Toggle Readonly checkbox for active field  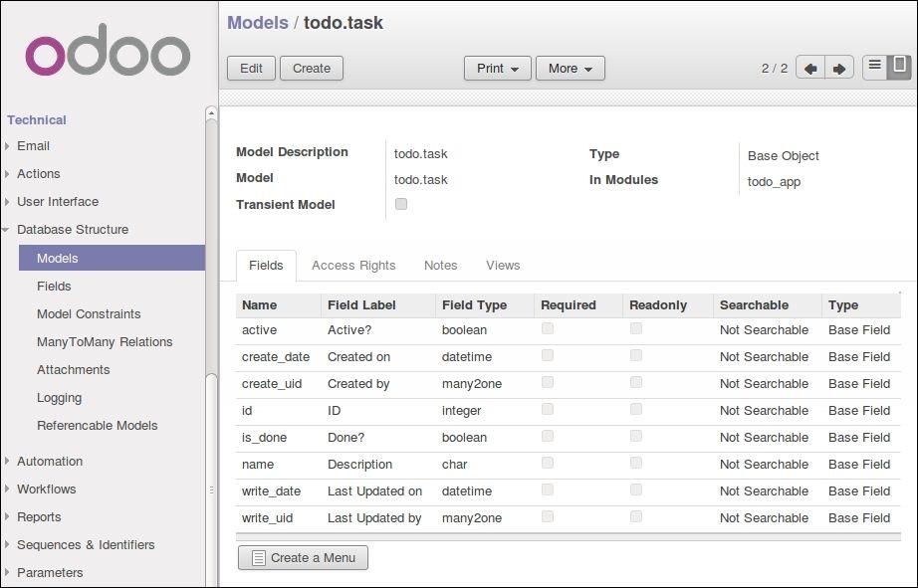tap(636, 328)
